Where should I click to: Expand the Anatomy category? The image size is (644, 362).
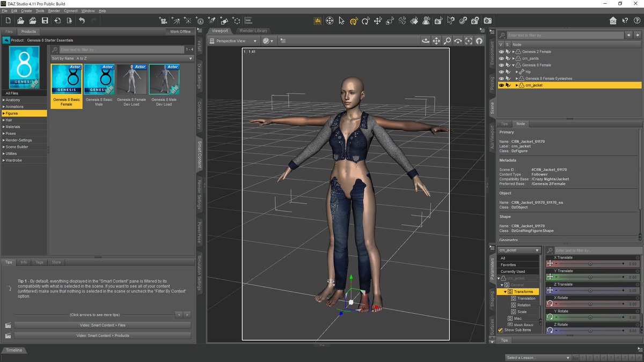pyautogui.click(x=4, y=100)
